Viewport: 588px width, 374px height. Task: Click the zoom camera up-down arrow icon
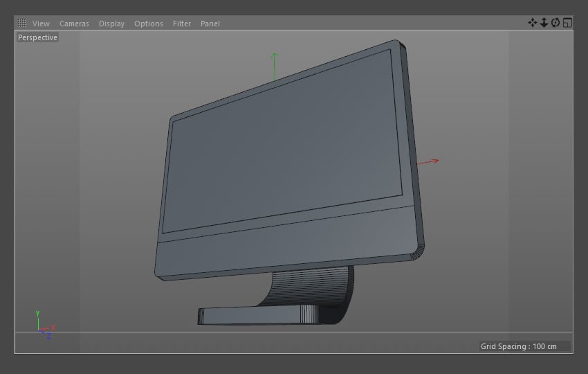tap(544, 23)
